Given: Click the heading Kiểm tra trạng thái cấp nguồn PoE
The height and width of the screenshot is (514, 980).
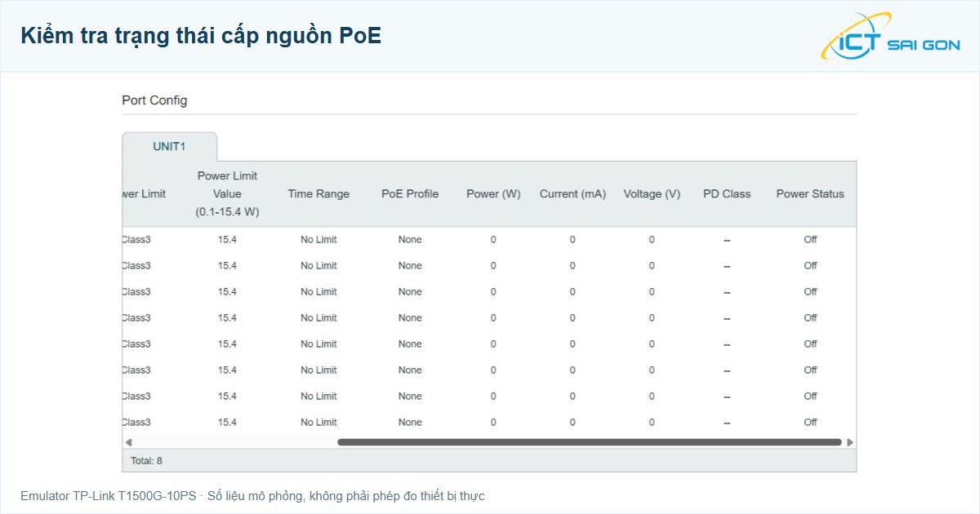Looking at the screenshot, I should pyautogui.click(x=201, y=36).
